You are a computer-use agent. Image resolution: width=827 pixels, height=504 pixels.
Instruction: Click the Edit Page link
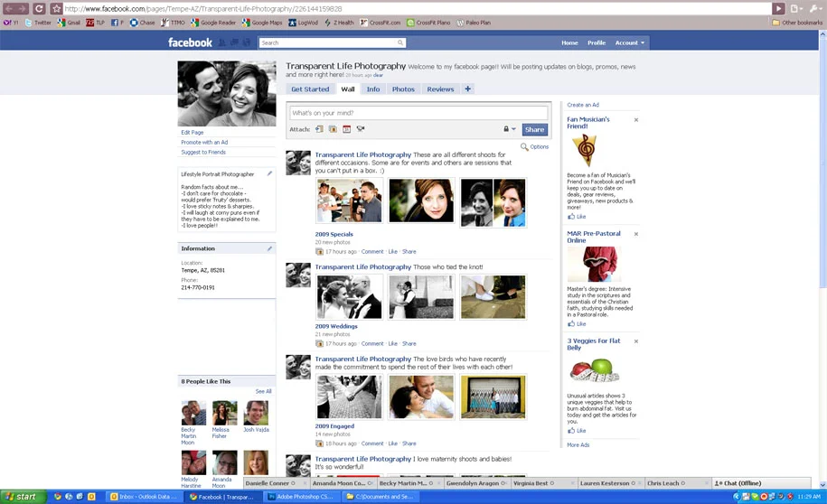[x=192, y=133]
